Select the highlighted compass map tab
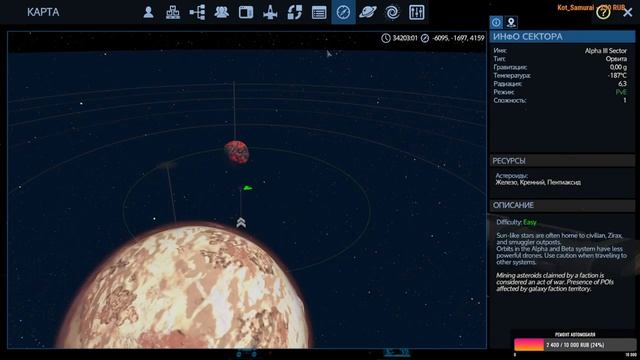This screenshot has width=640, height=360. pyautogui.click(x=343, y=12)
